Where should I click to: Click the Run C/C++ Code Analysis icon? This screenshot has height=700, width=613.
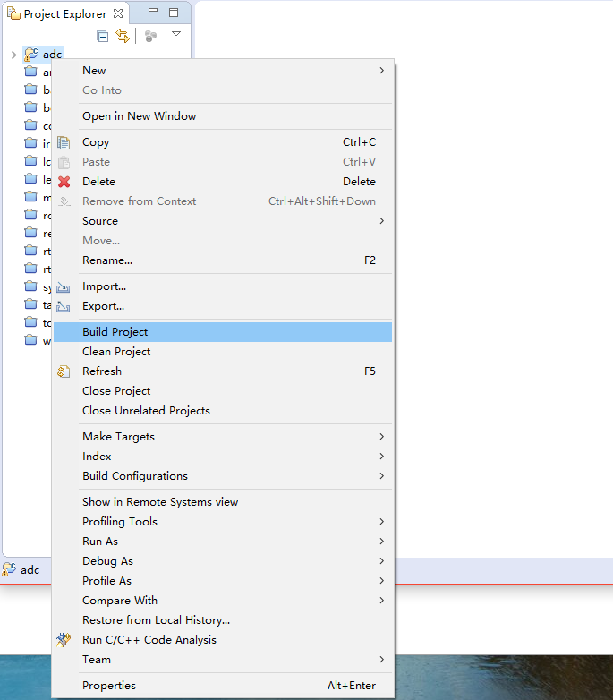pyautogui.click(x=64, y=640)
